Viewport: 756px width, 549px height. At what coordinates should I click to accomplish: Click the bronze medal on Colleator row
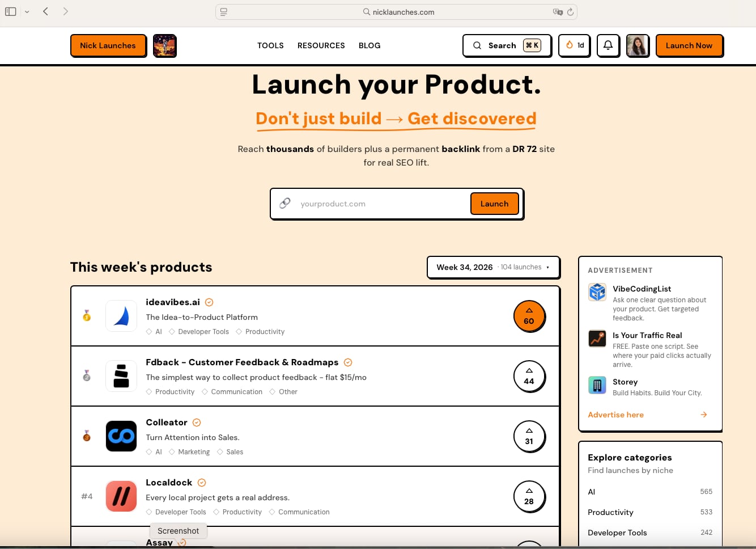87,436
